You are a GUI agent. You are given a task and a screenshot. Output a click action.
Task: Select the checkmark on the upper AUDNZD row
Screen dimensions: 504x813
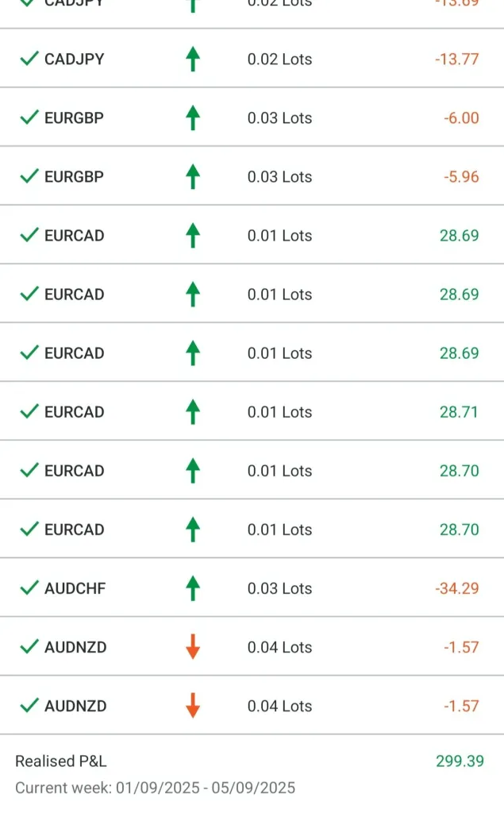(29, 647)
